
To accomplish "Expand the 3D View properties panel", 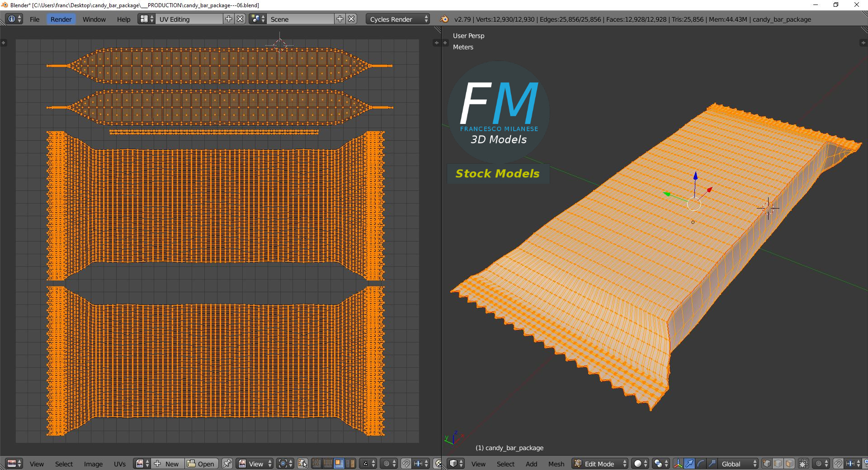I will point(863,43).
